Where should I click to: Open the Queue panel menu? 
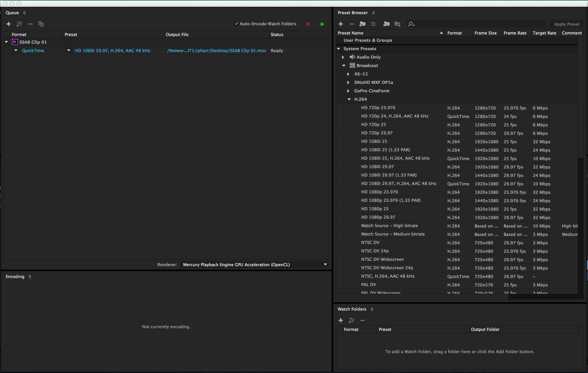click(25, 13)
